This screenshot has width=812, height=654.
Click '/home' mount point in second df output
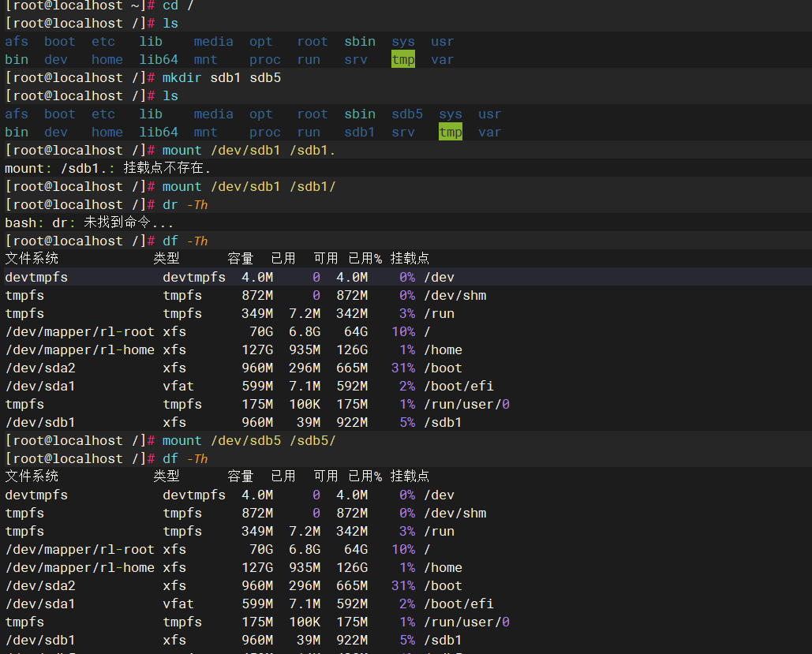(x=443, y=567)
